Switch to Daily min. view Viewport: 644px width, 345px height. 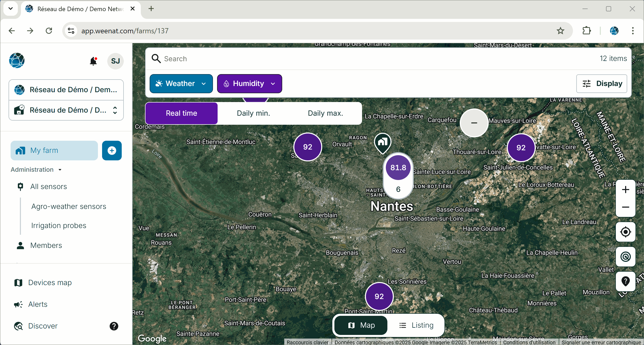click(x=254, y=113)
